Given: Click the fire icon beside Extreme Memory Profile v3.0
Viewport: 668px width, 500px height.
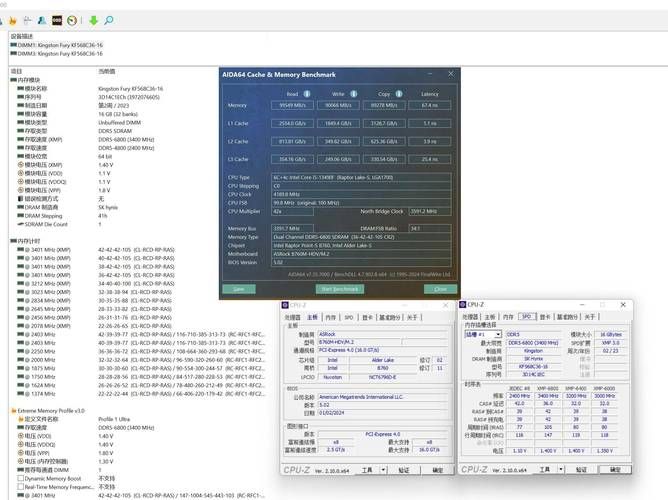Looking at the screenshot, I should tap(14, 411).
